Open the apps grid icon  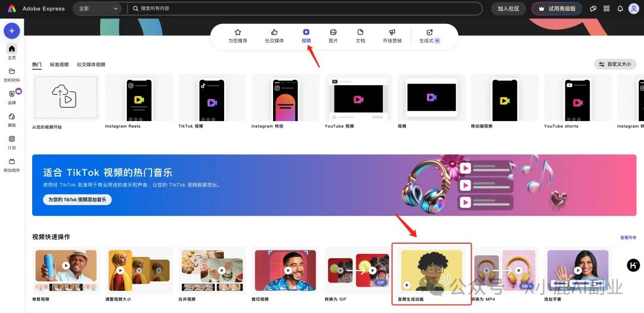tap(606, 8)
